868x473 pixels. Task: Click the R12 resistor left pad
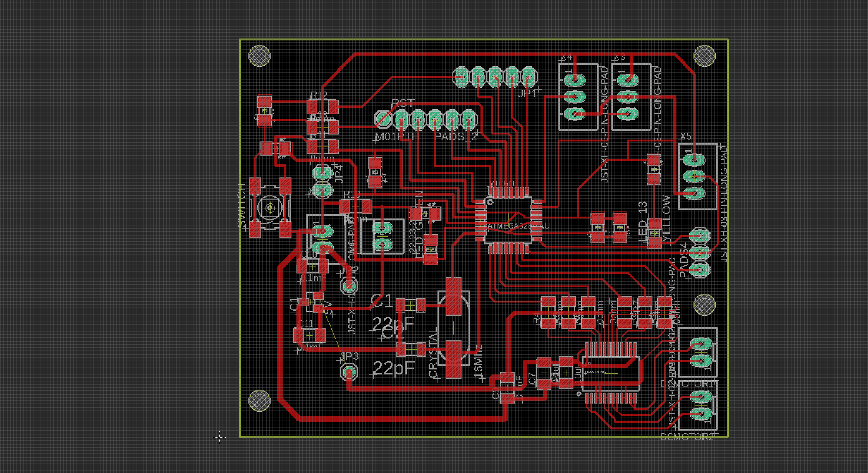pyautogui.click(x=312, y=107)
